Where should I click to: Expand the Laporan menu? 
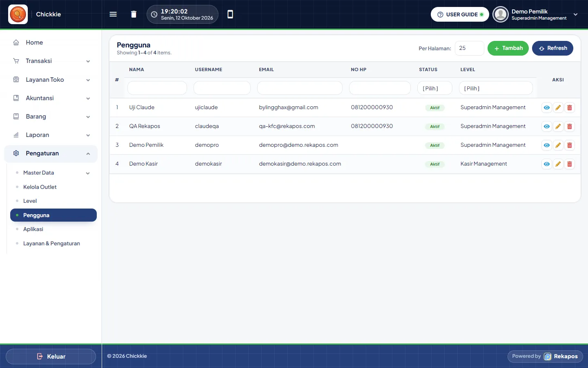click(x=51, y=135)
